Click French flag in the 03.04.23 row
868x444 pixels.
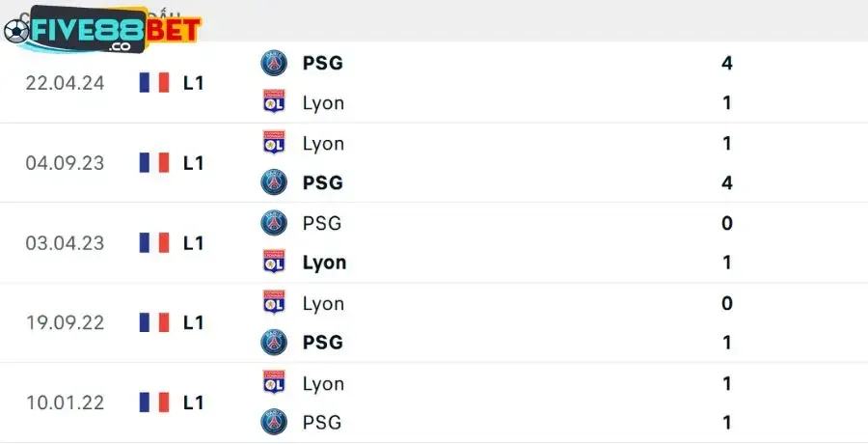click(154, 242)
